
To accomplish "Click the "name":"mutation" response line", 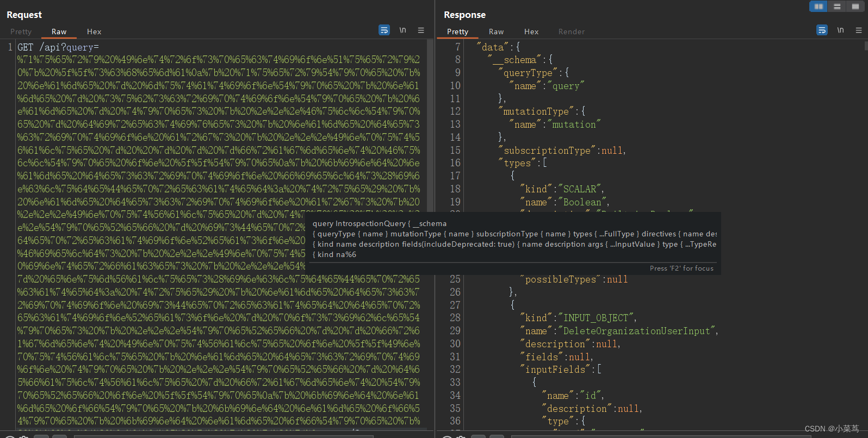I will (555, 124).
